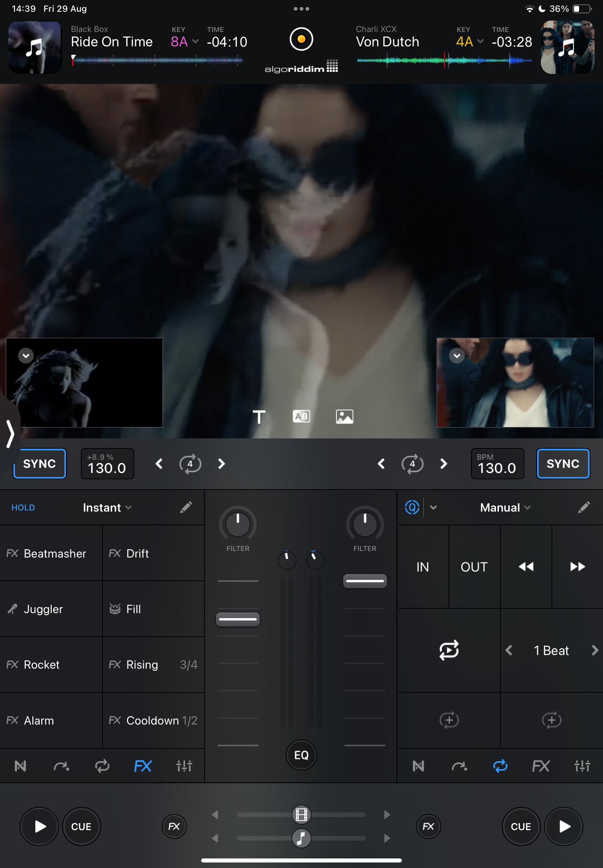603x868 pixels.
Task: Open the Manual loop mode dropdown
Action: point(505,508)
